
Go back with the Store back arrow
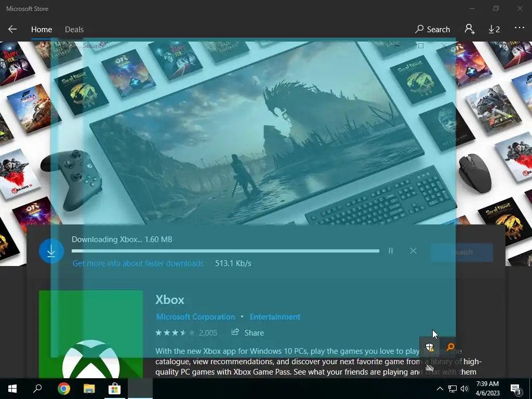point(12,29)
